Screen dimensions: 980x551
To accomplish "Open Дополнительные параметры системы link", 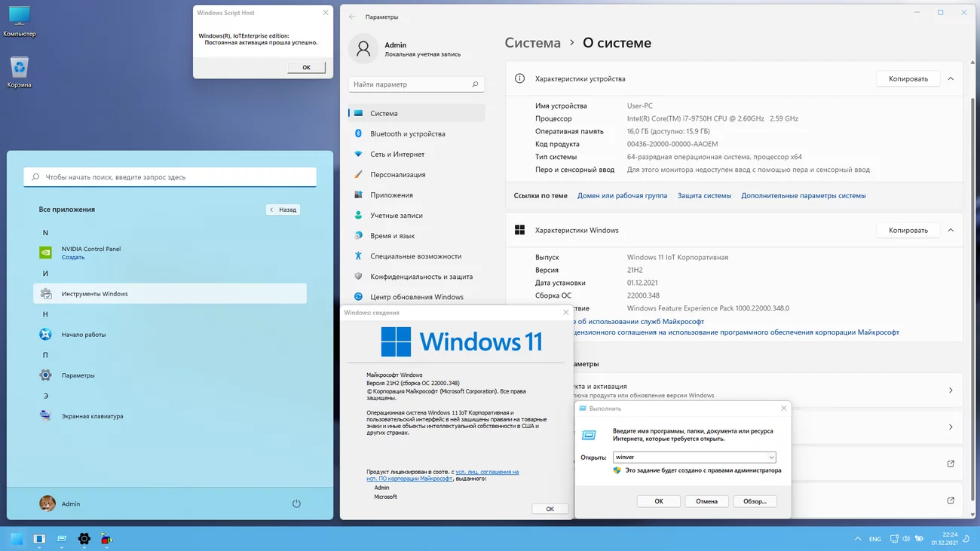I will pyautogui.click(x=803, y=195).
